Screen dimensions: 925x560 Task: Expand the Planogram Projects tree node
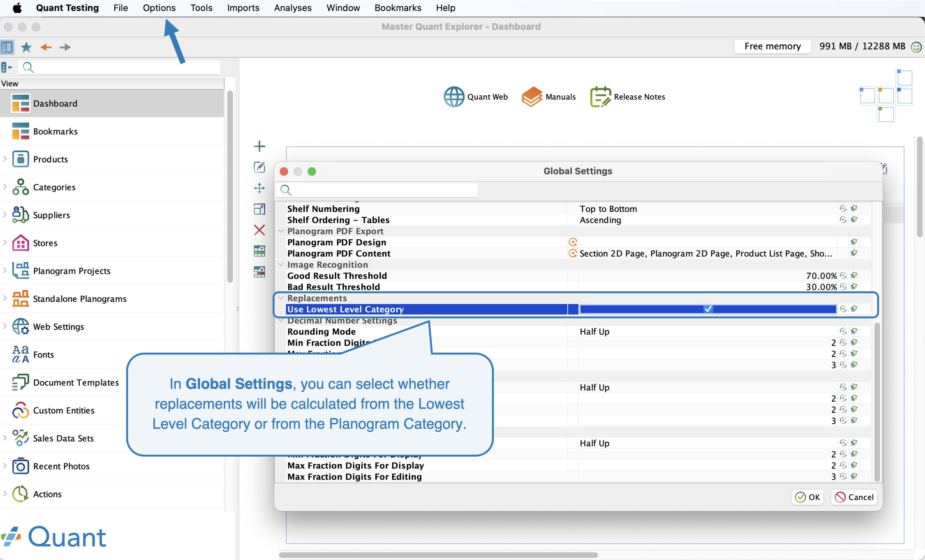(5, 270)
